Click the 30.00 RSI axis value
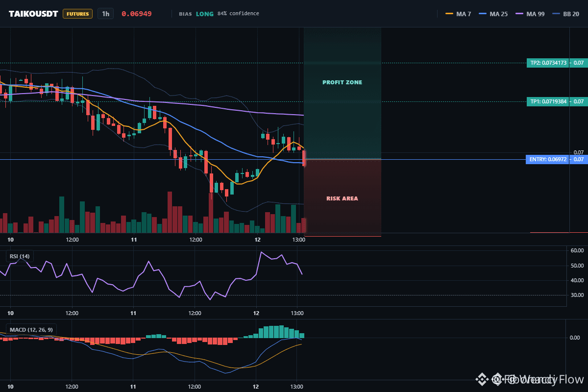588x392 pixels. (577, 295)
